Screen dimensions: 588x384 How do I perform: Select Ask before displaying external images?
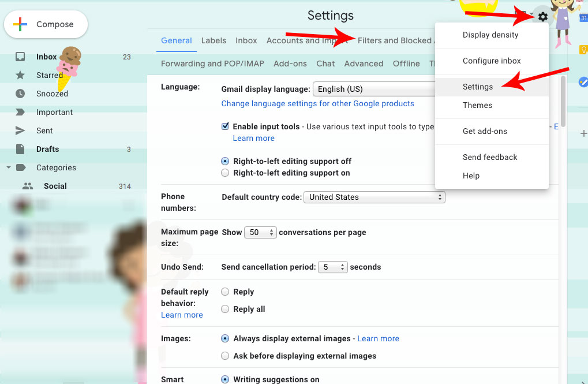(225, 356)
